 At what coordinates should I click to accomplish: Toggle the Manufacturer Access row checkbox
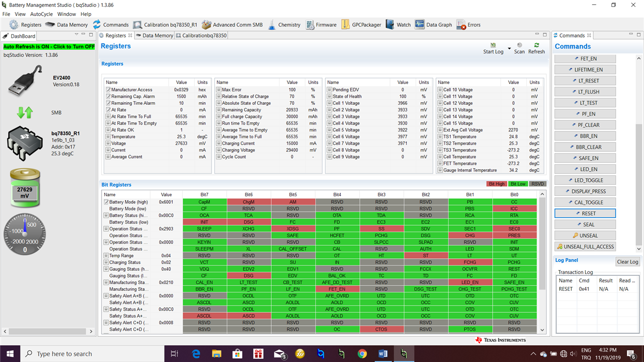[x=108, y=90]
